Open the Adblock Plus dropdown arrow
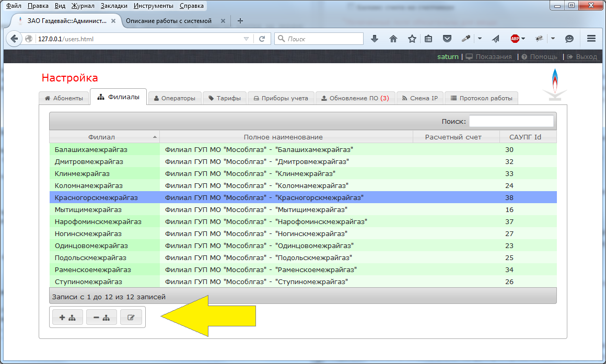Image resolution: width=606 pixels, height=364 pixels. coord(523,39)
